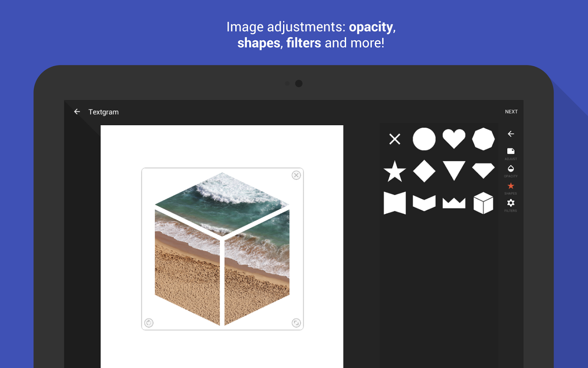The width and height of the screenshot is (588, 368).
Task: Pick the crown shape
Action: point(454,203)
